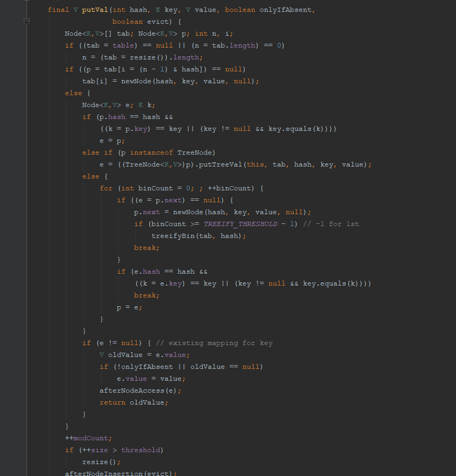Screen dimensions: 456x476
Task: Click the threshold field reference
Action: click(141, 450)
